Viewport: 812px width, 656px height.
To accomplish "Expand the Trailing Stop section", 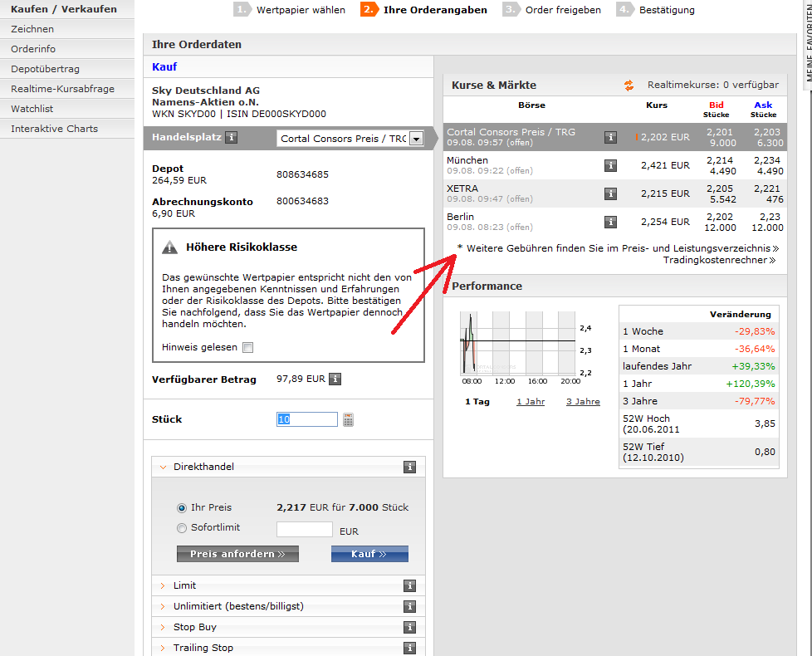I will tap(163, 648).
